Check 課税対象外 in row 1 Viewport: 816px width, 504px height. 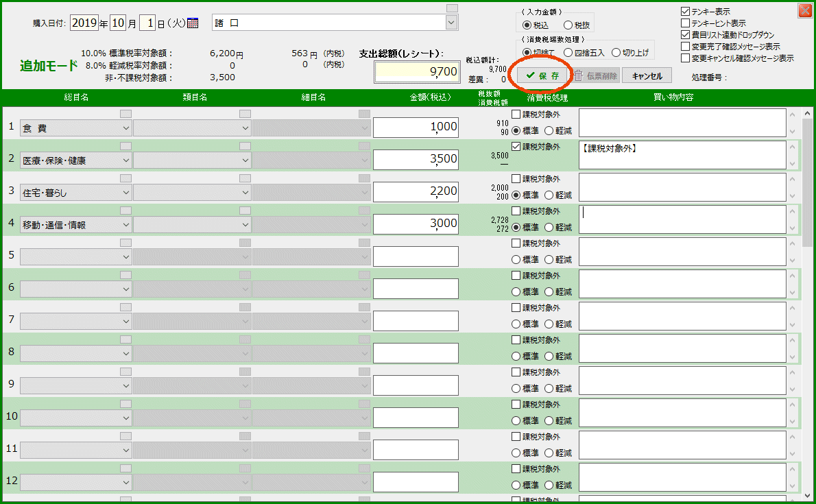pos(516,114)
